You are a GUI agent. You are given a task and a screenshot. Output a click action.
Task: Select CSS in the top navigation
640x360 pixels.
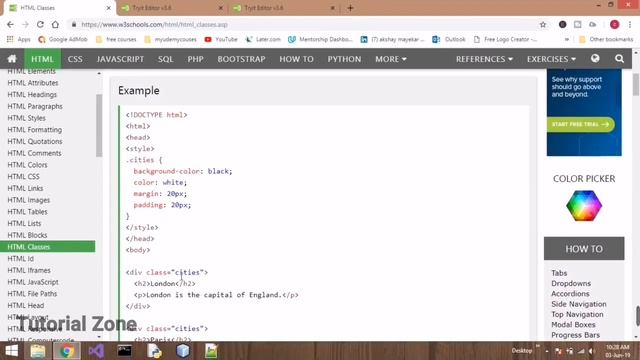pos(75,59)
